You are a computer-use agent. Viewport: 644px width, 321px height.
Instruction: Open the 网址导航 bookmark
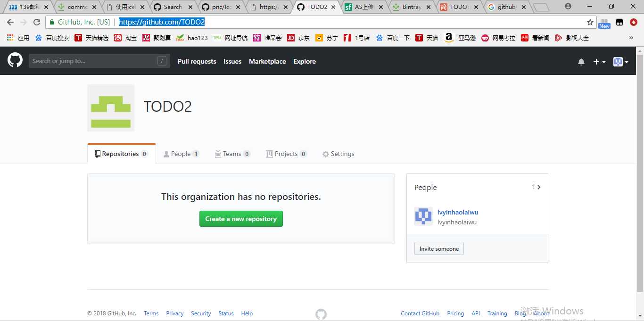231,38
